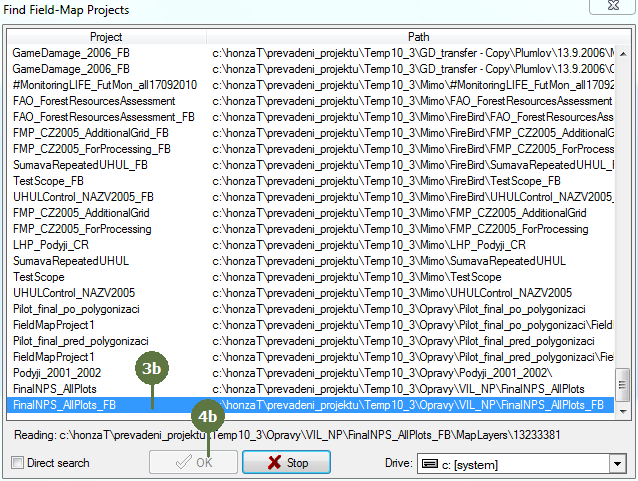Image resolution: width=638 pixels, height=481 pixels.
Task: Click the Stop button
Action: click(286, 463)
